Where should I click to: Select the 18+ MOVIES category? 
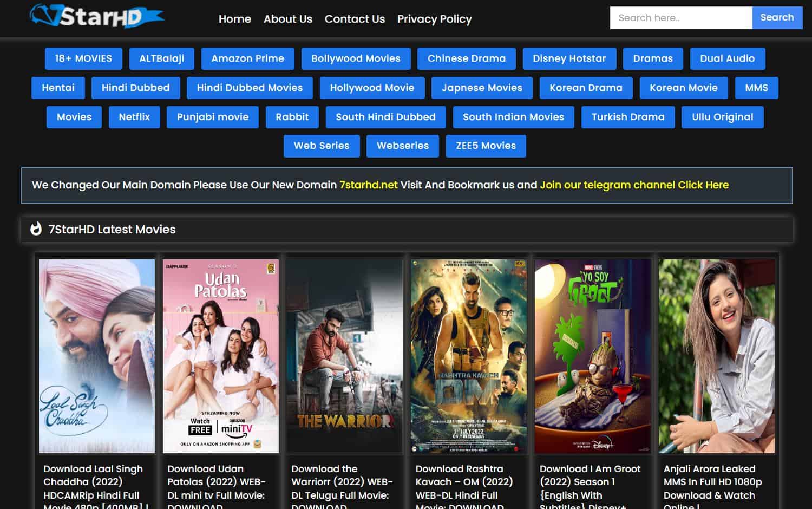[x=83, y=58]
